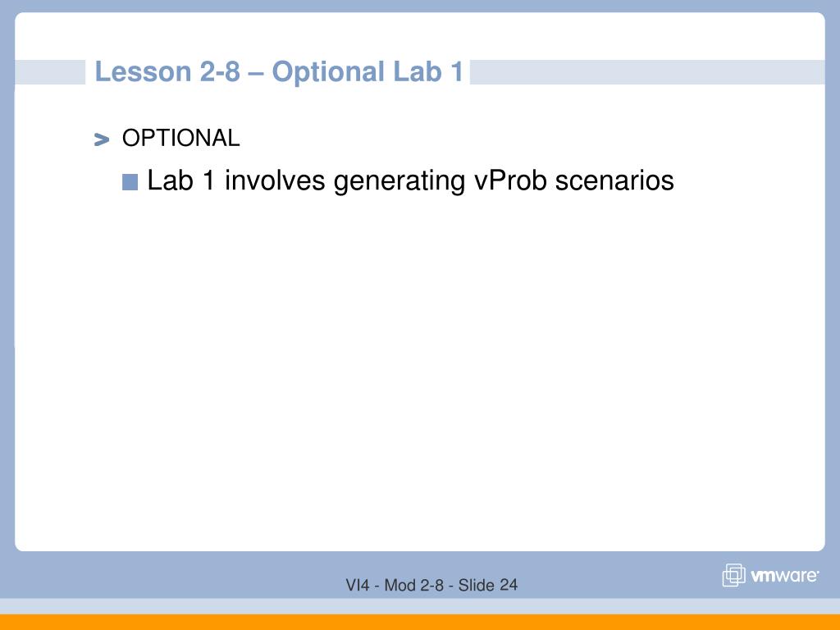Click the VMware overlapping boxes logo icon
The height and width of the screenshot is (630, 840).
point(733,575)
